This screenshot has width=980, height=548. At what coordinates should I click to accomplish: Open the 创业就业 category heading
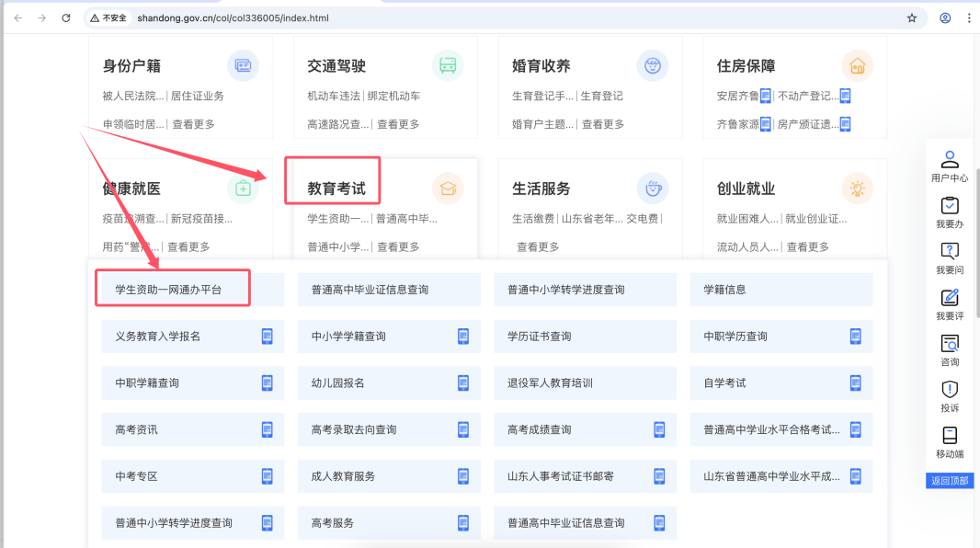746,188
